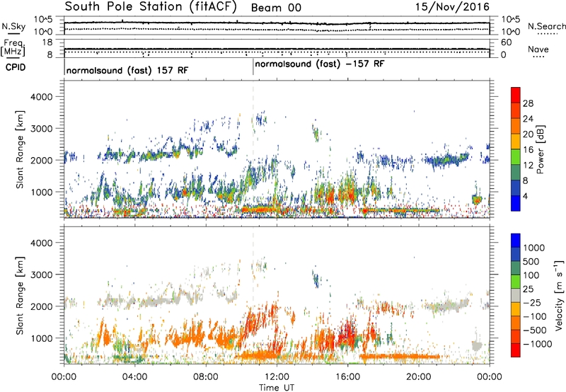Click the 'Velocity [m s-1]' colorbar title
The image size is (566, 392).
tap(559, 295)
